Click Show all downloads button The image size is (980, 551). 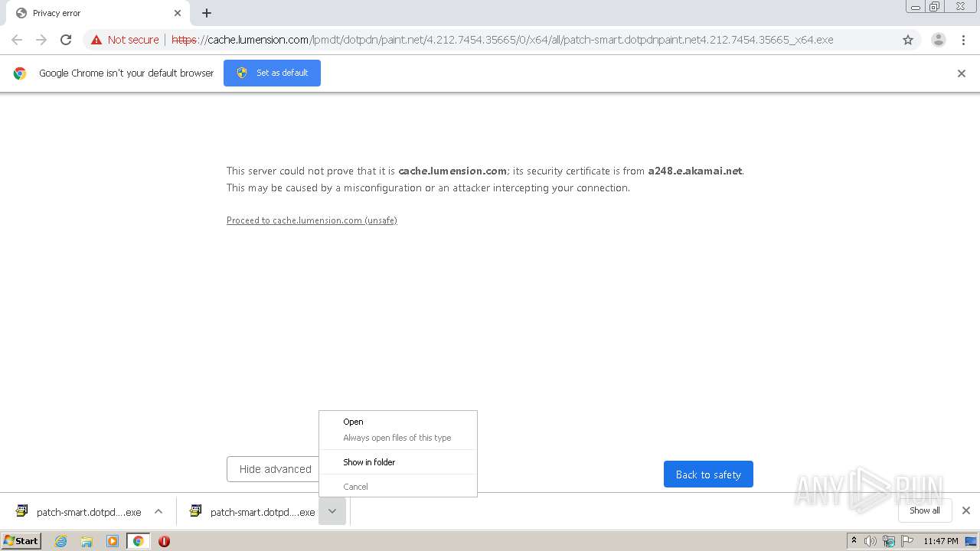point(925,510)
